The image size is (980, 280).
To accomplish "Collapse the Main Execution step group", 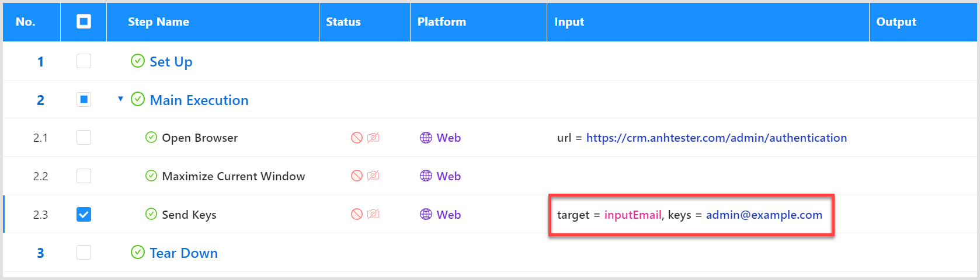I will pyautogui.click(x=121, y=99).
